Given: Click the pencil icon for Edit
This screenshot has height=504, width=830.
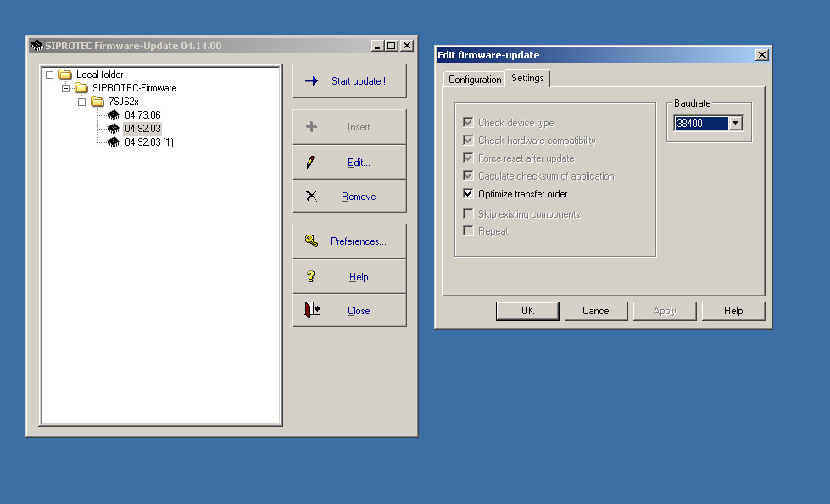Looking at the screenshot, I should point(311,162).
